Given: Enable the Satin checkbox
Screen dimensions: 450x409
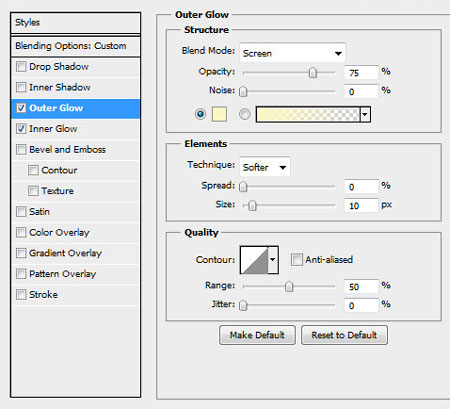Looking at the screenshot, I should click(x=21, y=212).
